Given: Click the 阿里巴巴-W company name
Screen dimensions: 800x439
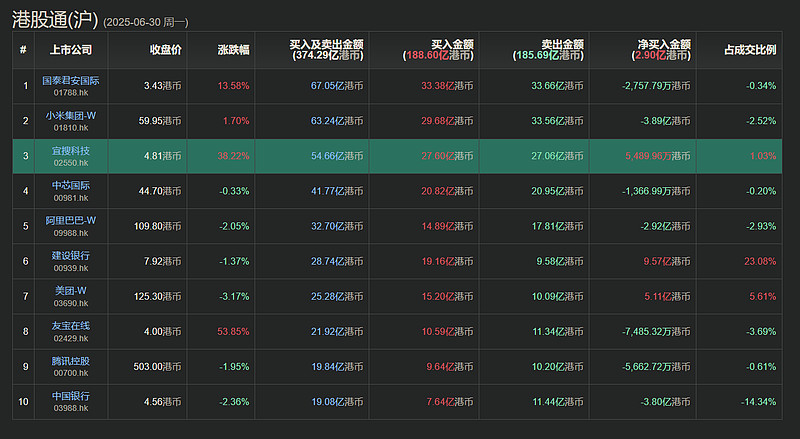Looking at the screenshot, I should 70,221.
